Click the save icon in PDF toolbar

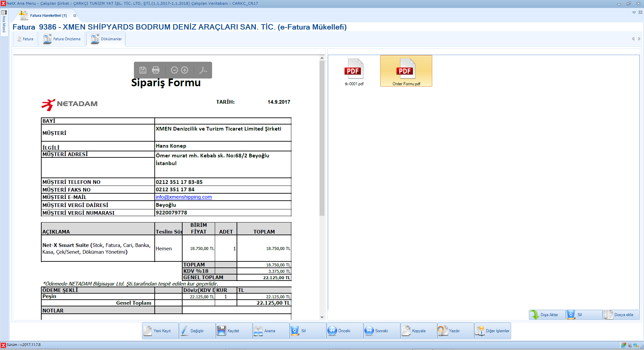pyautogui.click(x=143, y=70)
